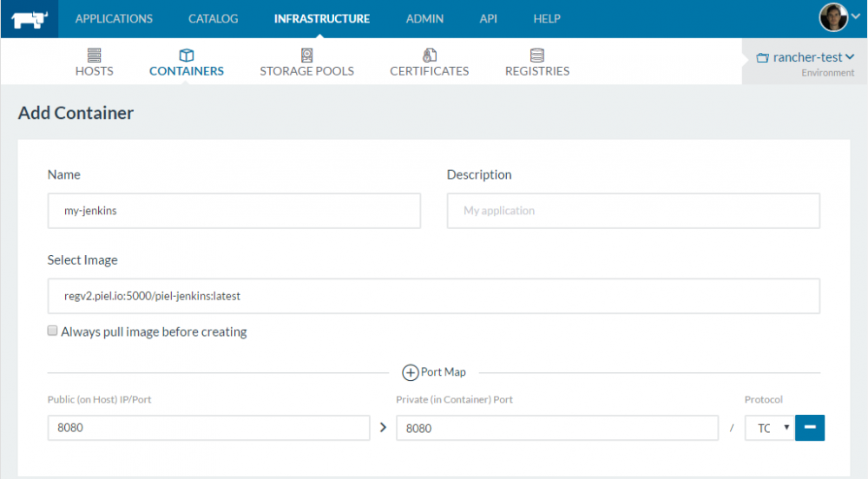Click the Name field containing my-jenkins
The height and width of the screenshot is (479, 868).
(x=234, y=211)
